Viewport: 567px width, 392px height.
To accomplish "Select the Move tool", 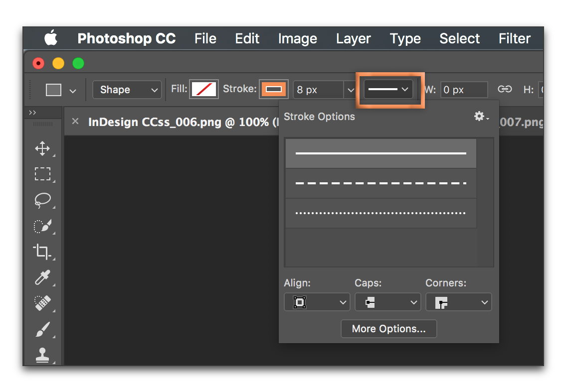I will tap(42, 148).
